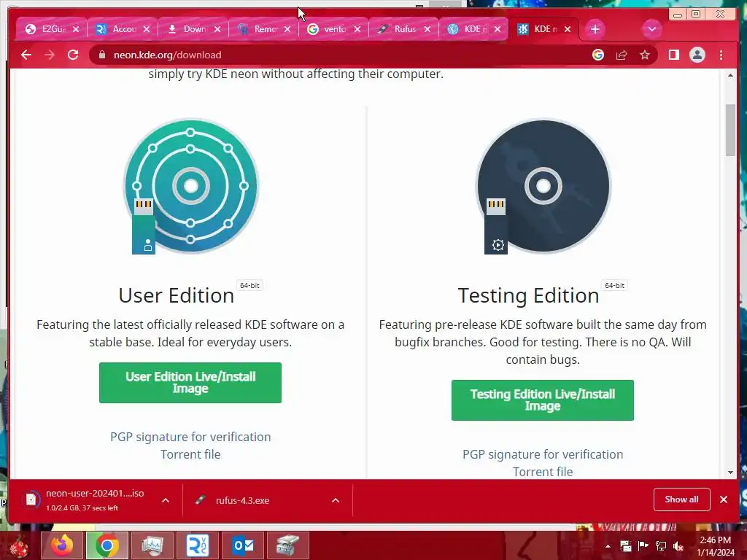This screenshot has width=747, height=560.
Task: Open the system monitor taskbar icon
Action: pos(152,545)
